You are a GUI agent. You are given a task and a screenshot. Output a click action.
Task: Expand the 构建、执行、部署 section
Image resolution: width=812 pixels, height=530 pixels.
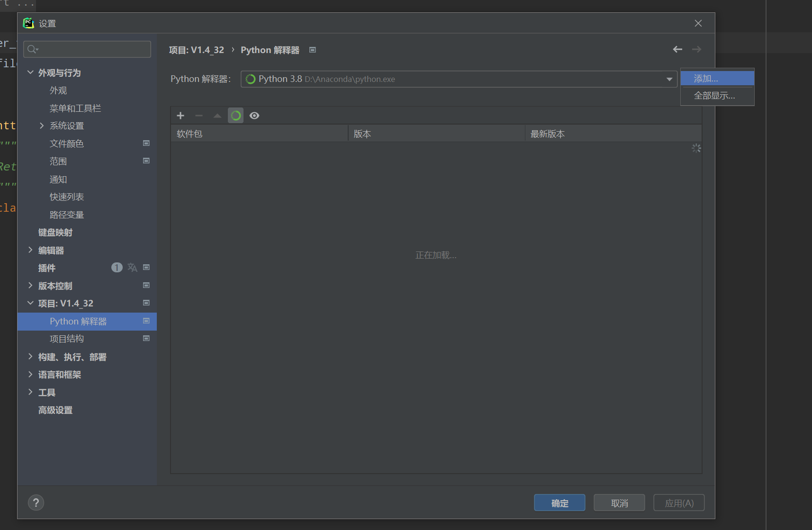30,357
